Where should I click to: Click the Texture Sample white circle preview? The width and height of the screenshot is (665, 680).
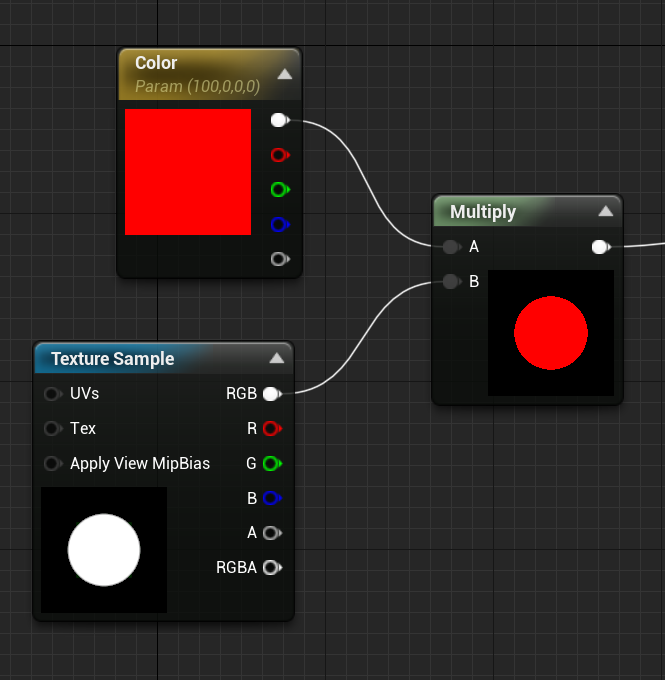[x=104, y=550]
